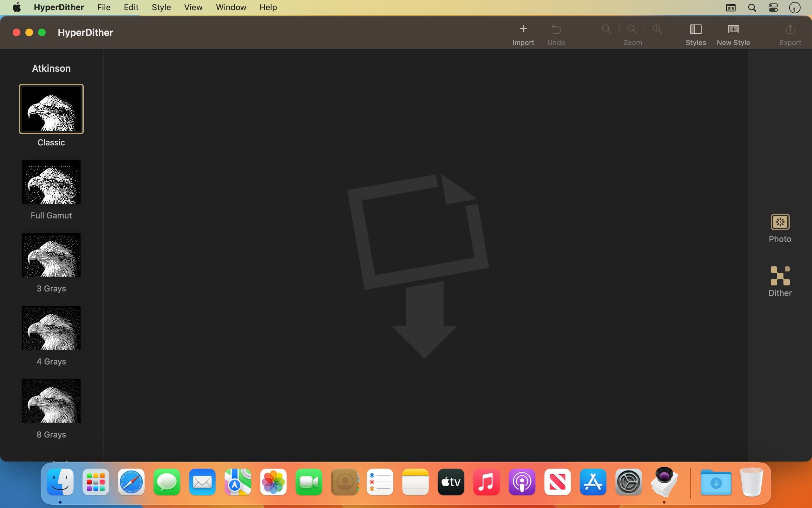This screenshot has width=812, height=508.
Task: Click the zoom in magnifier icon
Action: [657, 29]
